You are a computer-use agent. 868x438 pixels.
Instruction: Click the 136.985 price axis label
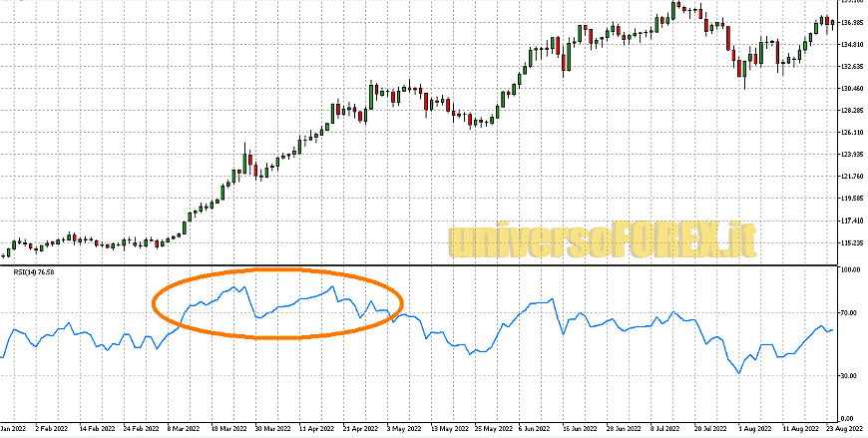[x=850, y=23]
